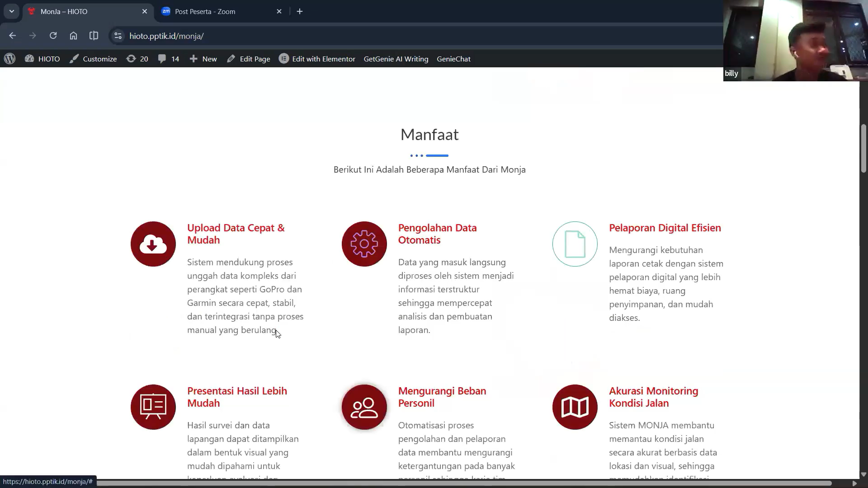Click the browser reload icon
Image resolution: width=868 pixels, height=488 pixels.
click(x=53, y=36)
